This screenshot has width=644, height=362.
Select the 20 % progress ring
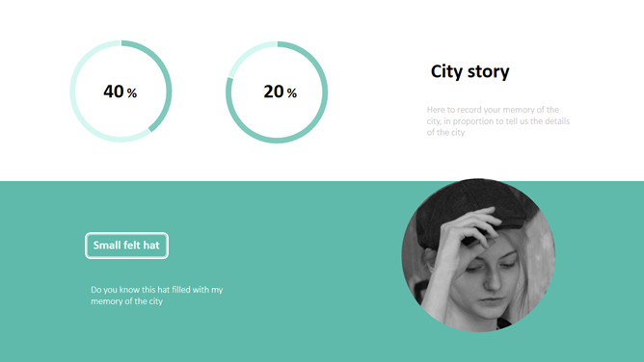(x=277, y=92)
